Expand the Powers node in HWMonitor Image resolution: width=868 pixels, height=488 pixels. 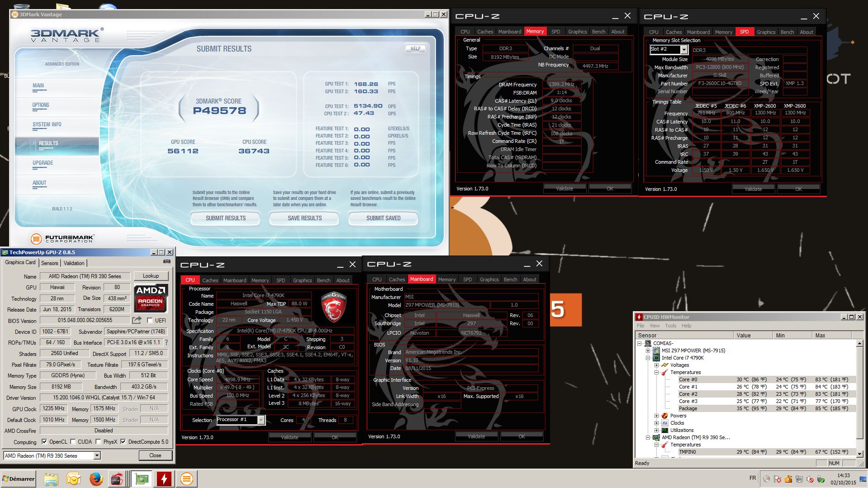656,416
